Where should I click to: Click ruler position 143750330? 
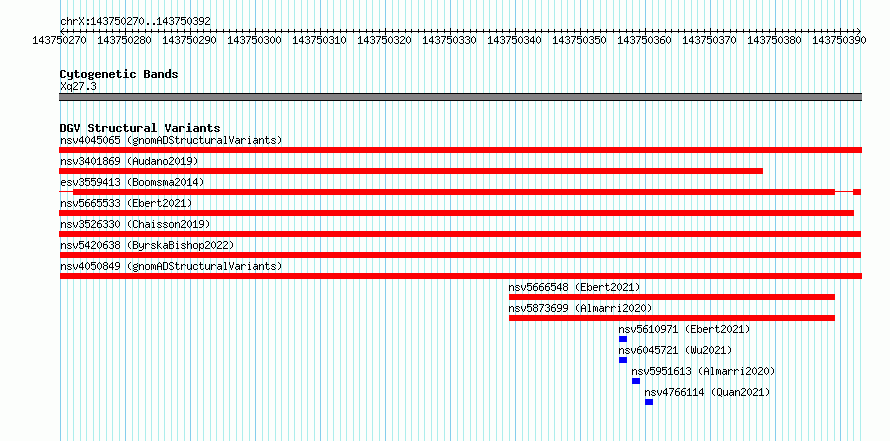click(x=450, y=40)
